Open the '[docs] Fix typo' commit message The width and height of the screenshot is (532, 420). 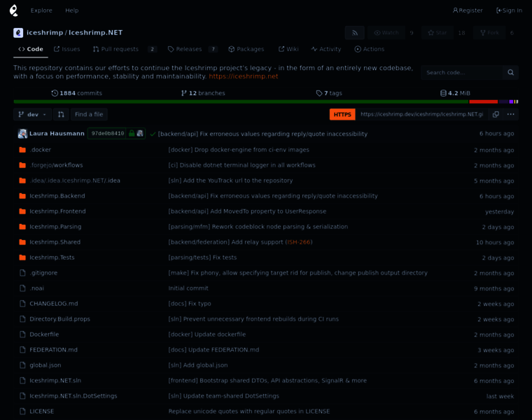coord(190,304)
